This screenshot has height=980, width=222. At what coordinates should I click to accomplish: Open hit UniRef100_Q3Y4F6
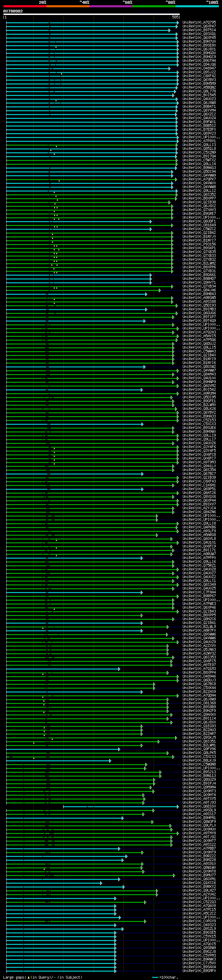pyautogui.click(x=199, y=447)
